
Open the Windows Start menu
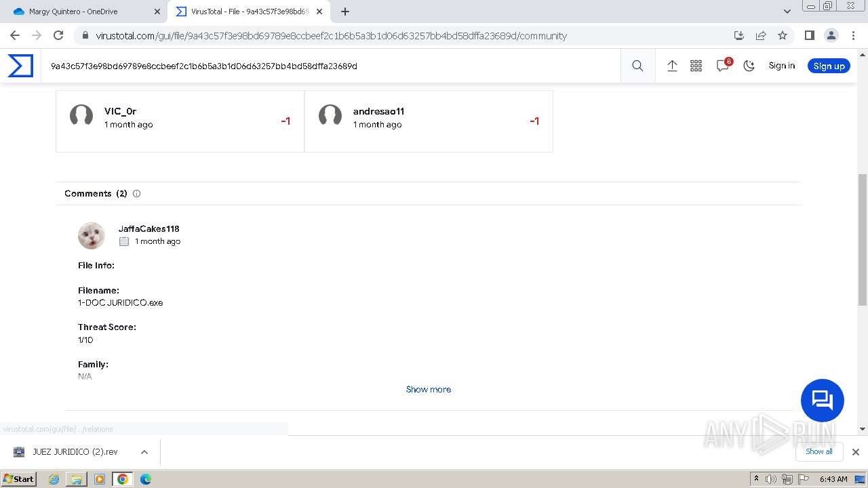pyautogui.click(x=19, y=479)
